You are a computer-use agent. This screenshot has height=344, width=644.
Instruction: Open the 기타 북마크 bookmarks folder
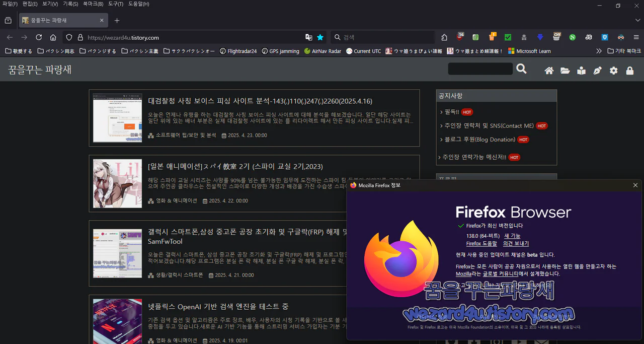[624, 51]
